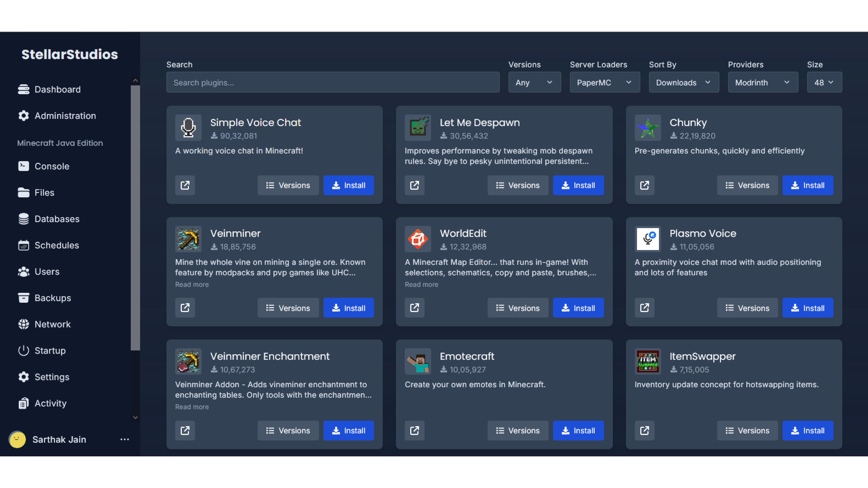
Task: Open the Schedules section in the sidebar
Action: (57, 245)
